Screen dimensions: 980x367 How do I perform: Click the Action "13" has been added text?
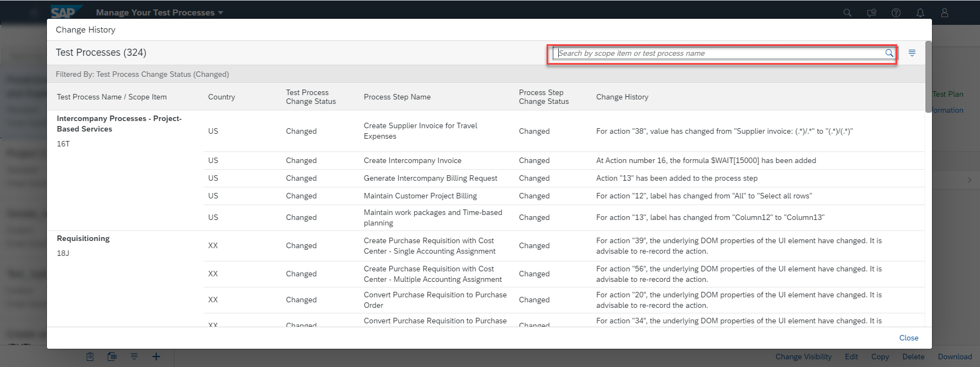click(677, 178)
